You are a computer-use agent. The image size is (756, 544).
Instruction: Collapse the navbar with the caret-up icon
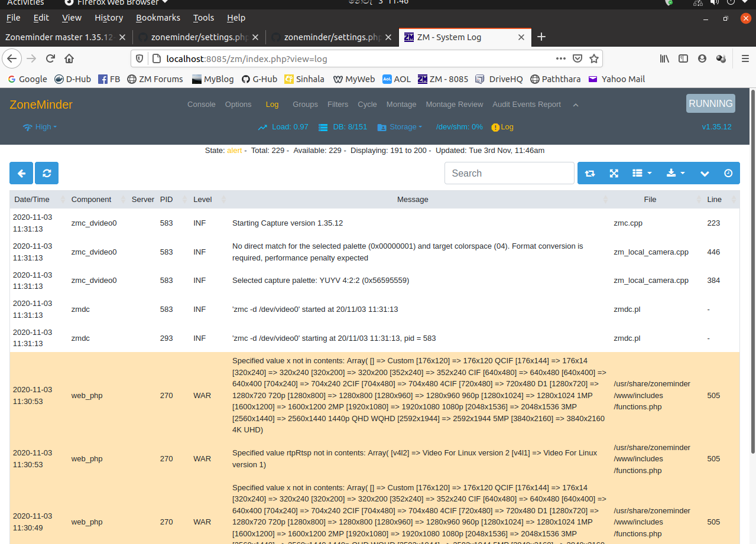coord(576,105)
